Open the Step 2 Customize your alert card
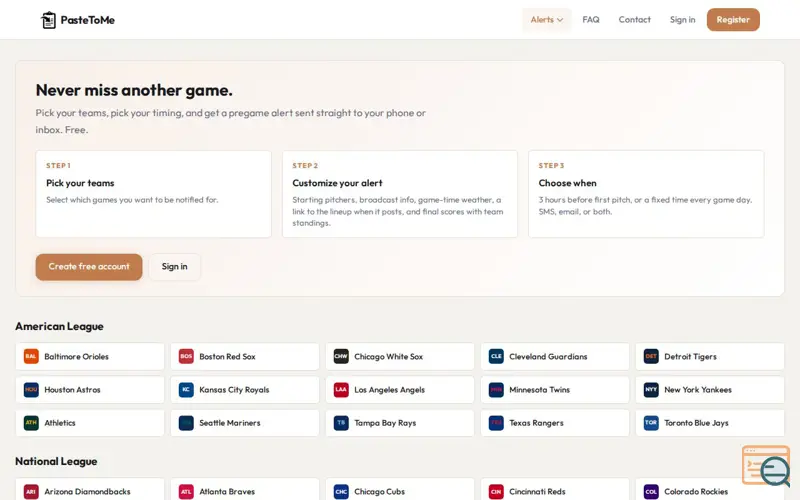Viewport: 800px width, 500px height. click(x=399, y=194)
